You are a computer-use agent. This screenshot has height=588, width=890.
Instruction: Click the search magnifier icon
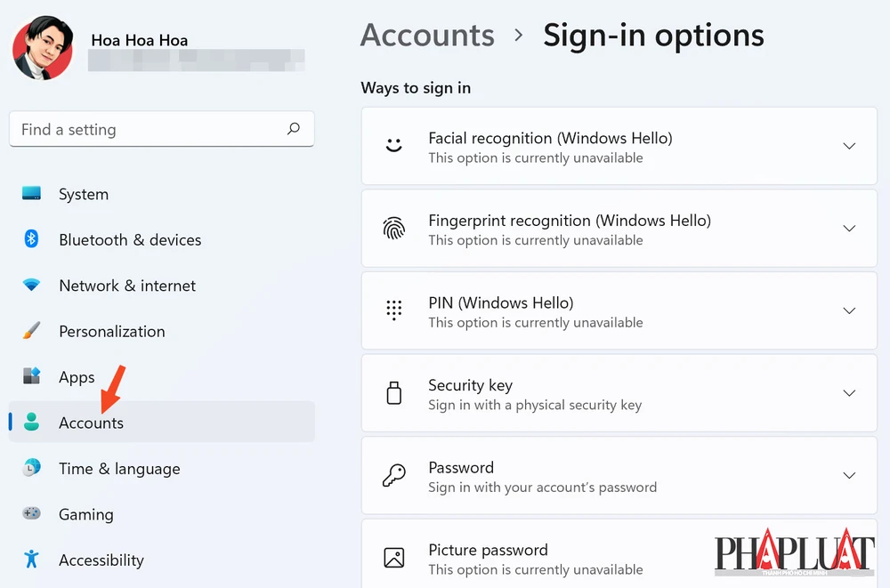pos(294,129)
